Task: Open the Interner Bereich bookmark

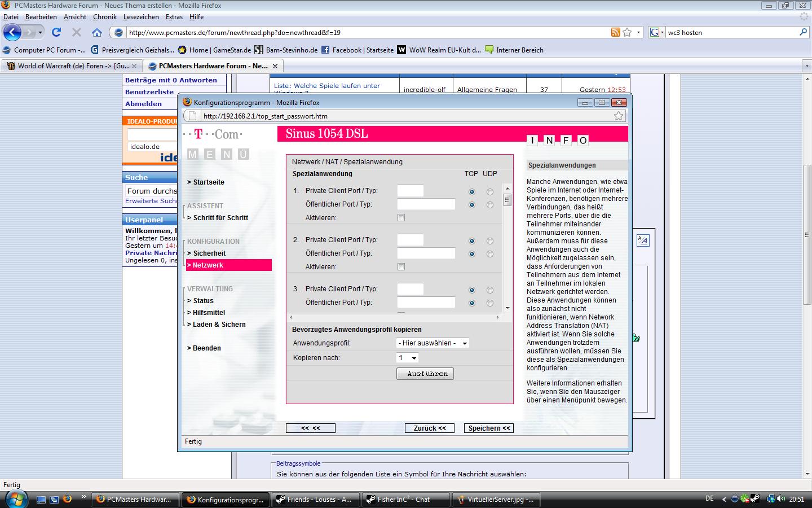Action: point(514,50)
